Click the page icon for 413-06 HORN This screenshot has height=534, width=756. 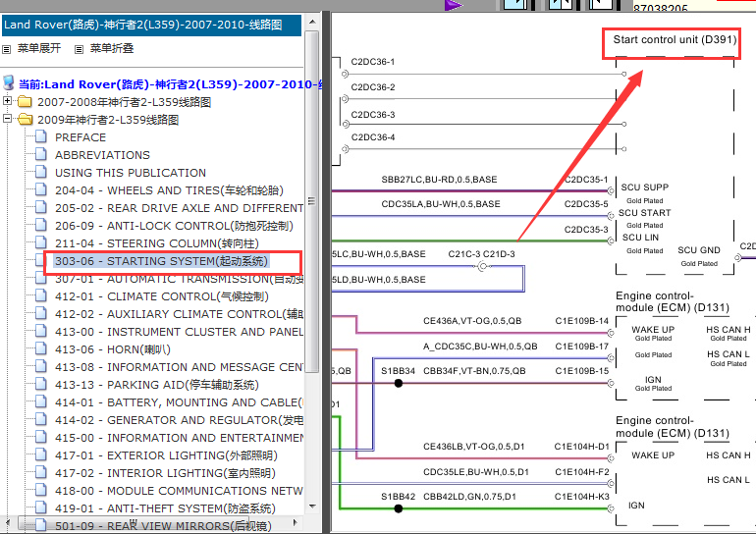(41, 348)
